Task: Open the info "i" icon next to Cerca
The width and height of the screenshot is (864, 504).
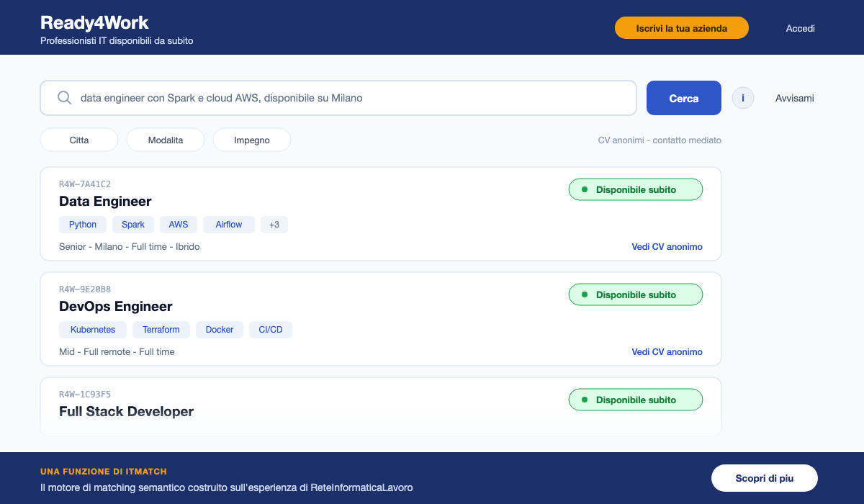Action: [743, 98]
